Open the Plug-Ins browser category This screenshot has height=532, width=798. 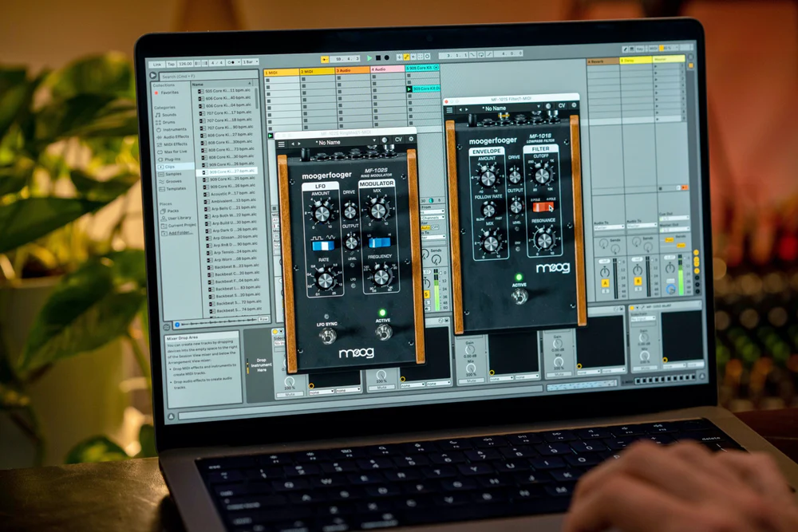click(x=172, y=159)
